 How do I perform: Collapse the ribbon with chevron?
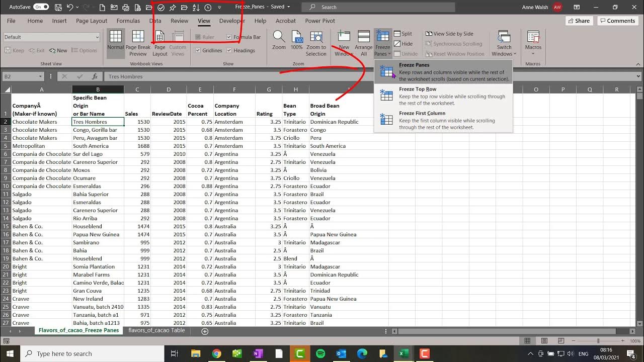638,63
